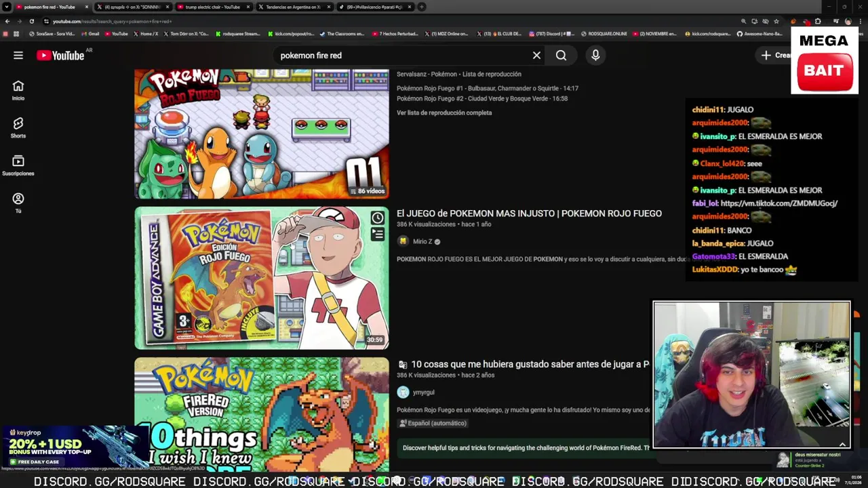Open a new browser tab
This screenshot has height=488, width=868.
pyautogui.click(x=422, y=7)
